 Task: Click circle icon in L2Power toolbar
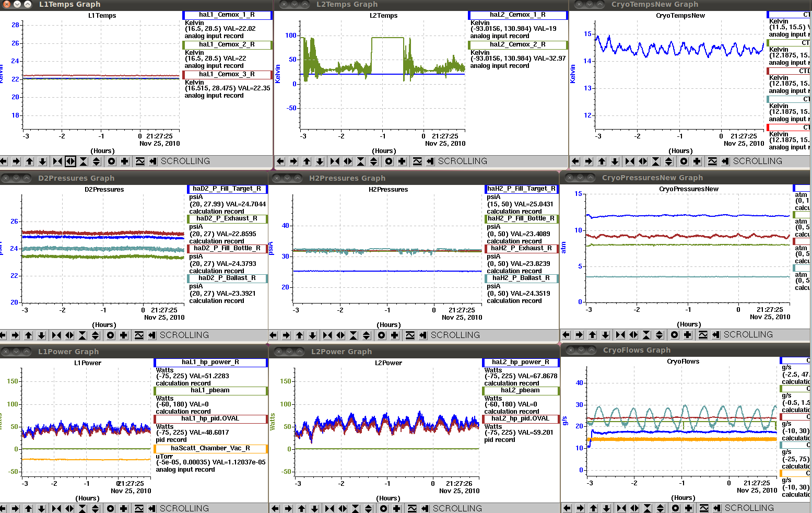(x=384, y=508)
